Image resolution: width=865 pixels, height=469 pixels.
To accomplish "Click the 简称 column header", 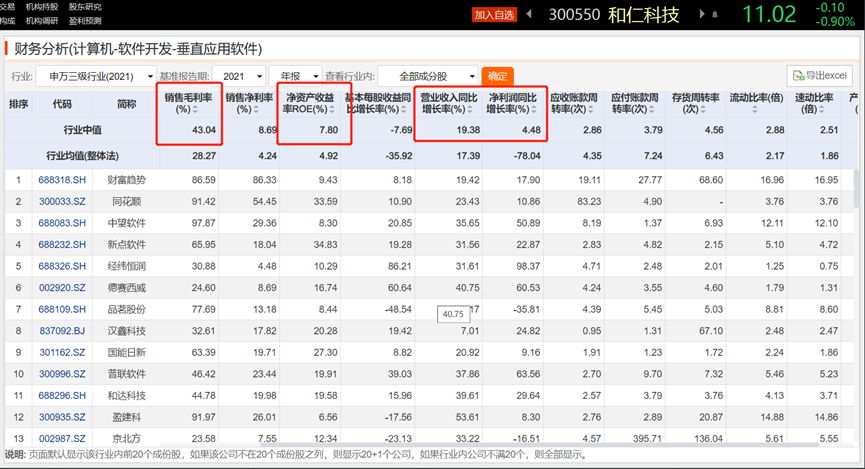I will pyautogui.click(x=126, y=104).
